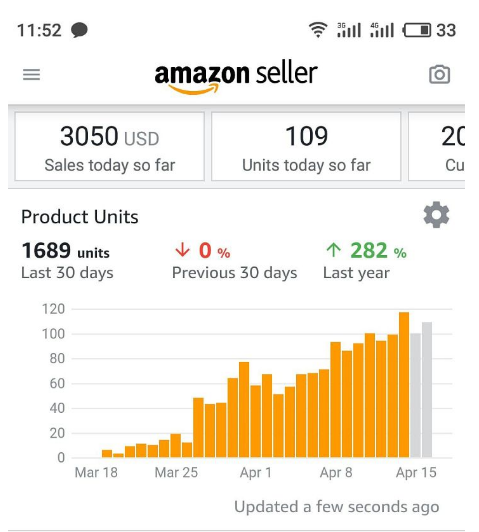This screenshot has width=479, height=532.
Task: Tap the Wi-Fi status icon
Action: pos(318,30)
